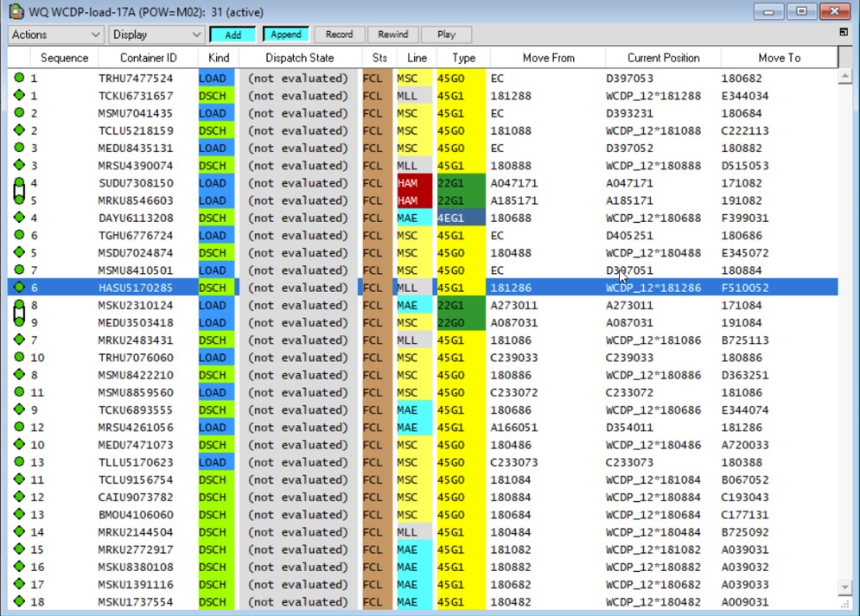Click the red HAM line cell for SUDU7308150

coord(414,183)
